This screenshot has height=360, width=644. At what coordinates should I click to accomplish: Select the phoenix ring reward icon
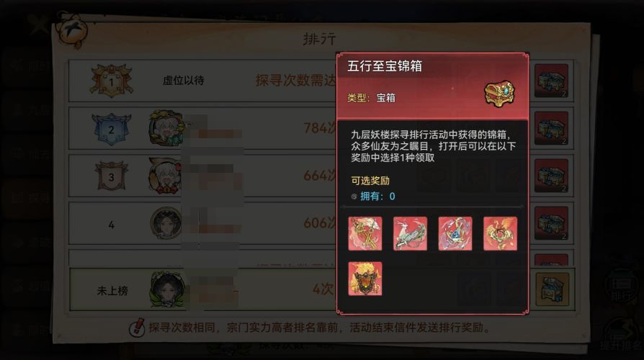500,233
